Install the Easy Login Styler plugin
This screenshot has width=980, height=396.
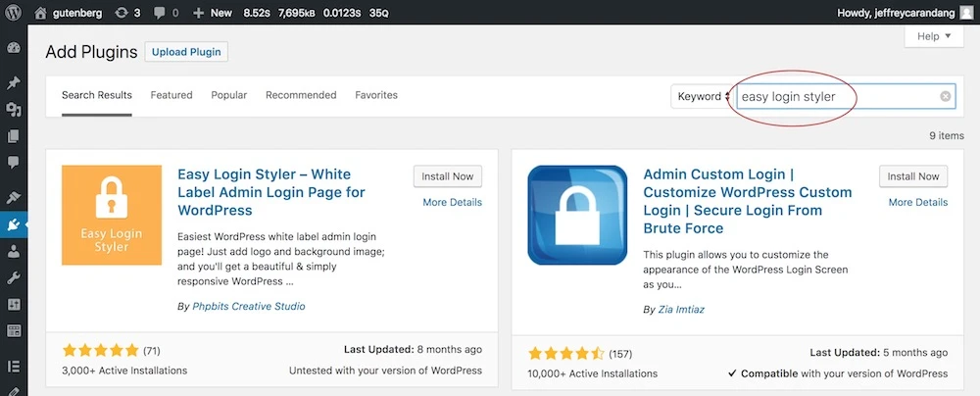[448, 176]
